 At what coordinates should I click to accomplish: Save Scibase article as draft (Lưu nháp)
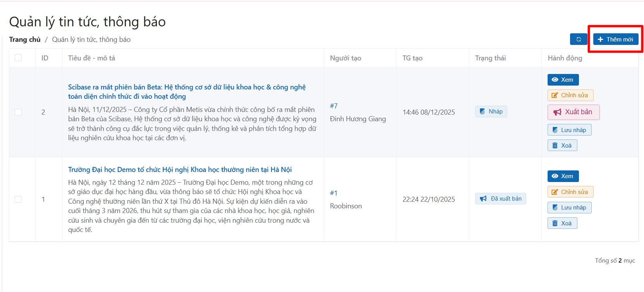(x=569, y=130)
